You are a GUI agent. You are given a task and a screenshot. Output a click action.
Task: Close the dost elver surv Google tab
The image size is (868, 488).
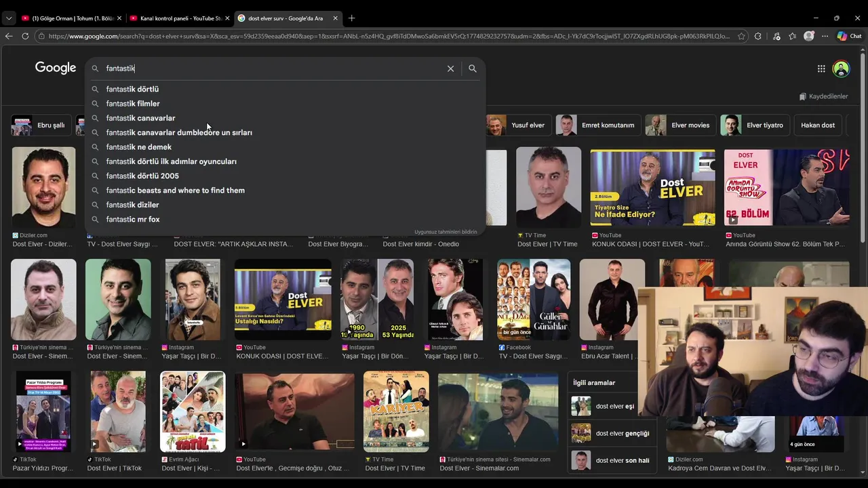[335, 18]
